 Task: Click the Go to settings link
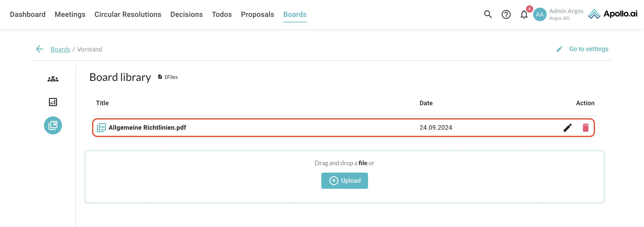589,49
